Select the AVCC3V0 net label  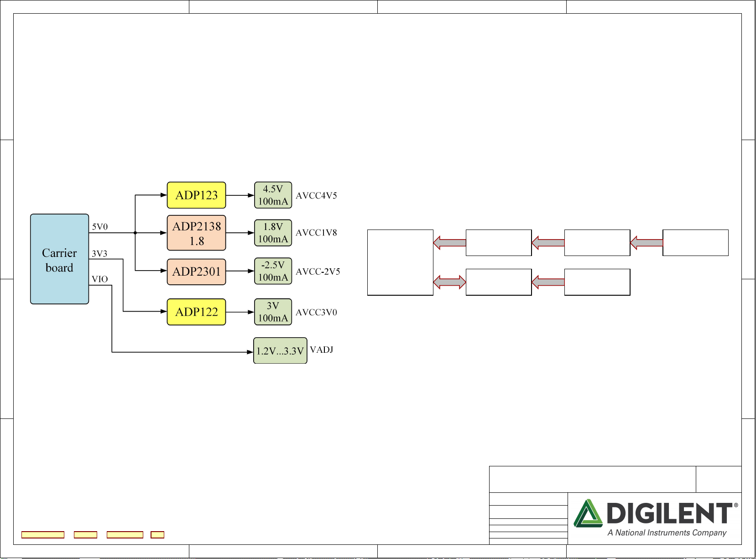coord(316,313)
